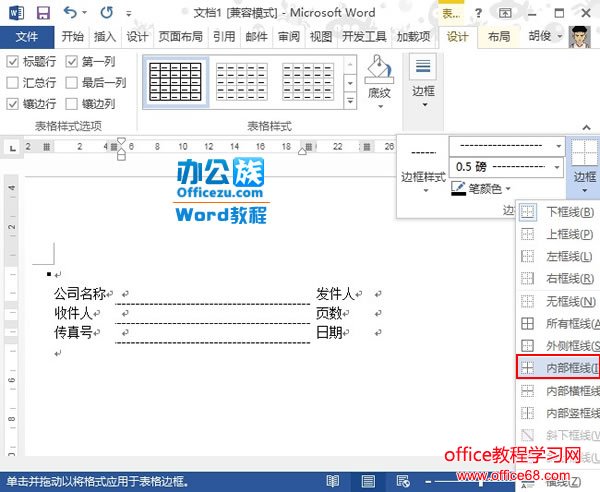Screen dimensions: 600x492
Task: Click the 发件人 table cell
Action: [x=335, y=294]
